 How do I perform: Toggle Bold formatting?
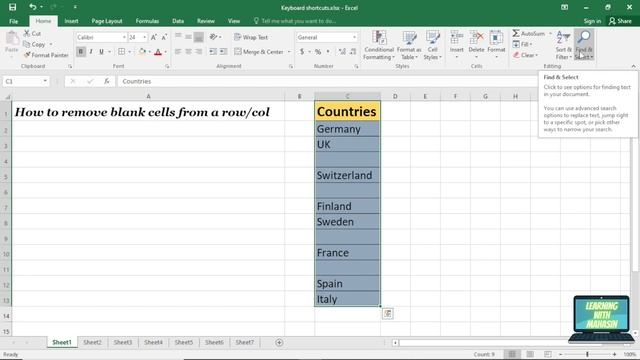tap(81, 52)
